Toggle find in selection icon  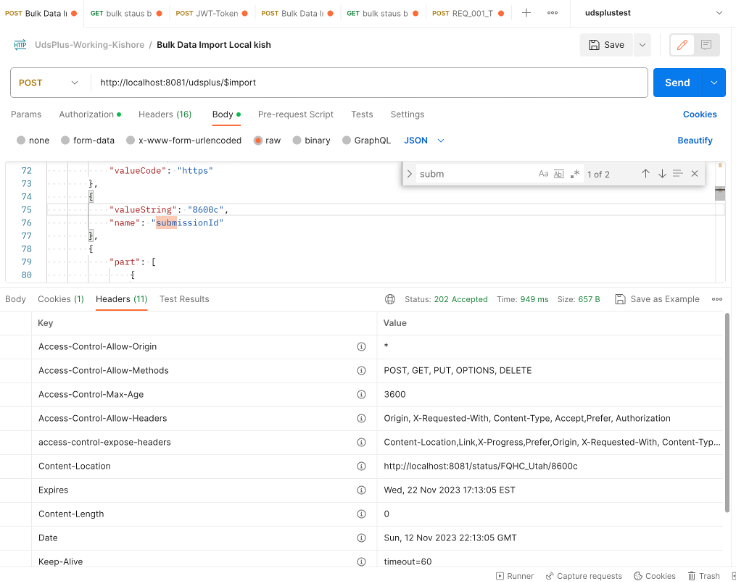[677, 174]
